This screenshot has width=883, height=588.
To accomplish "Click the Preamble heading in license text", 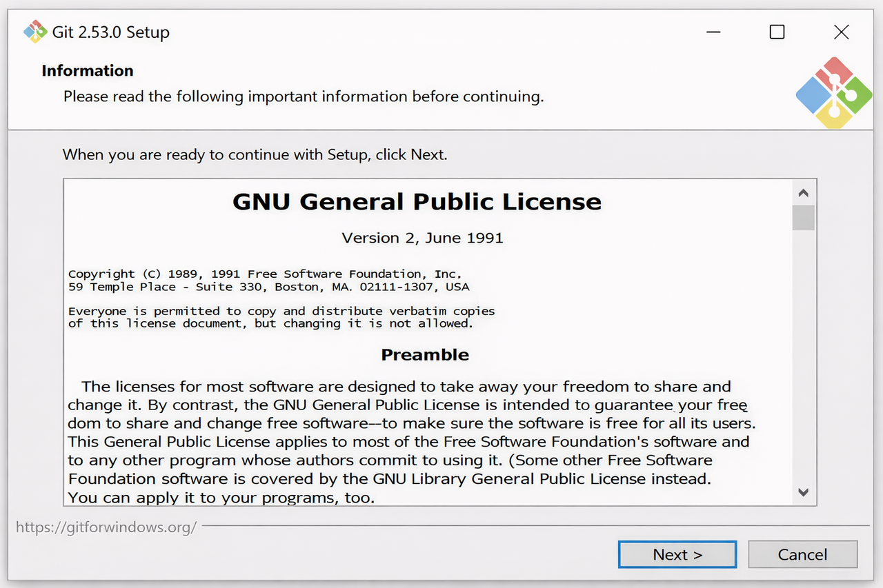I will coord(425,355).
